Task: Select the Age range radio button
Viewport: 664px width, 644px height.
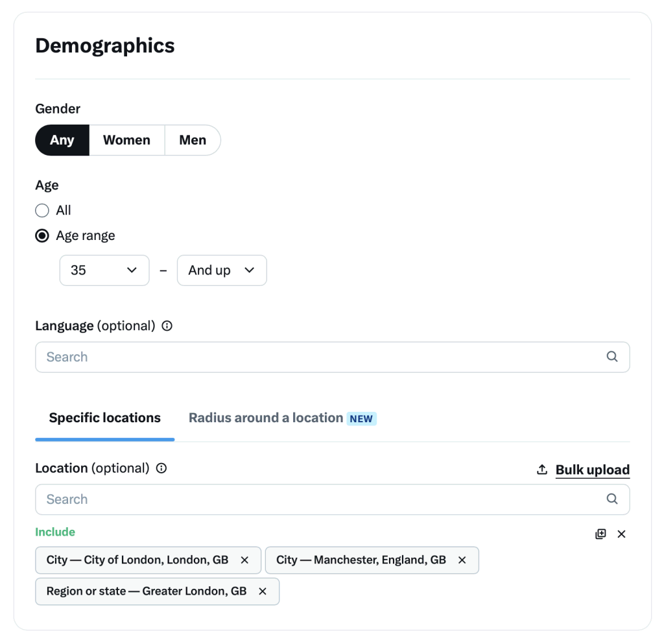Action: [x=42, y=236]
